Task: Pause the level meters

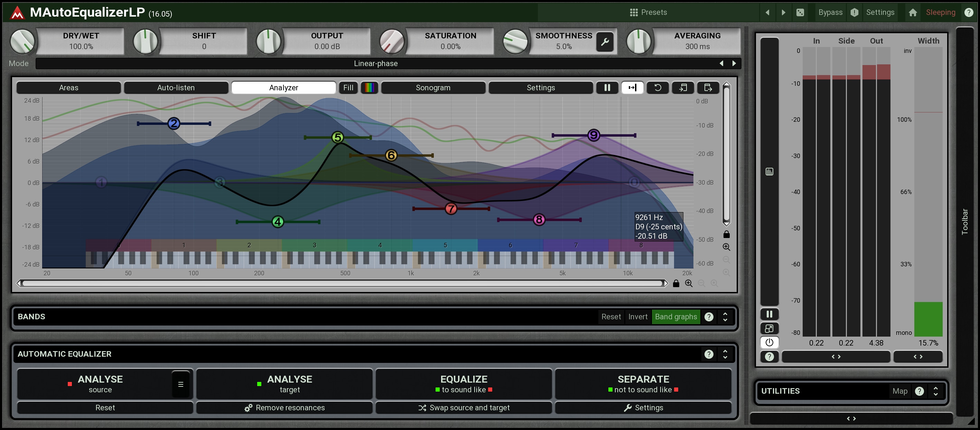Action: tap(769, 314)
